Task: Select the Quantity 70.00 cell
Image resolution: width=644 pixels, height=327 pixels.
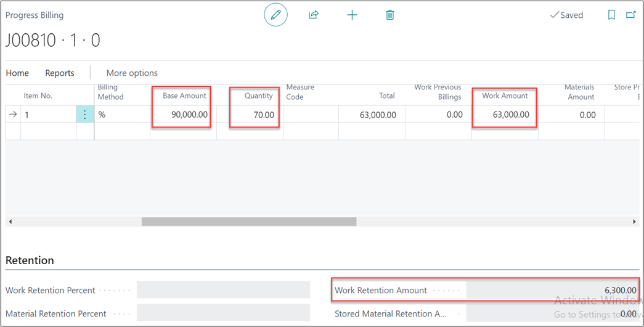Action: point(255,115)
